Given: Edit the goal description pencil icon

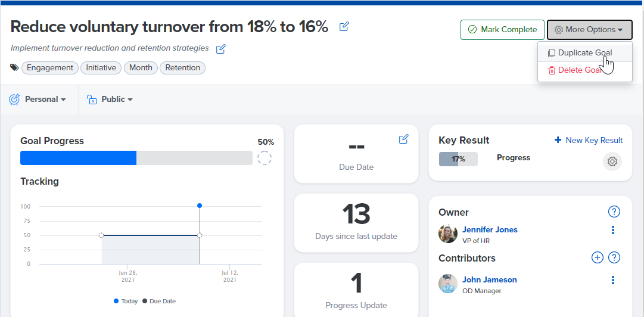Looking at the screenshot, I should click(221, 49).
